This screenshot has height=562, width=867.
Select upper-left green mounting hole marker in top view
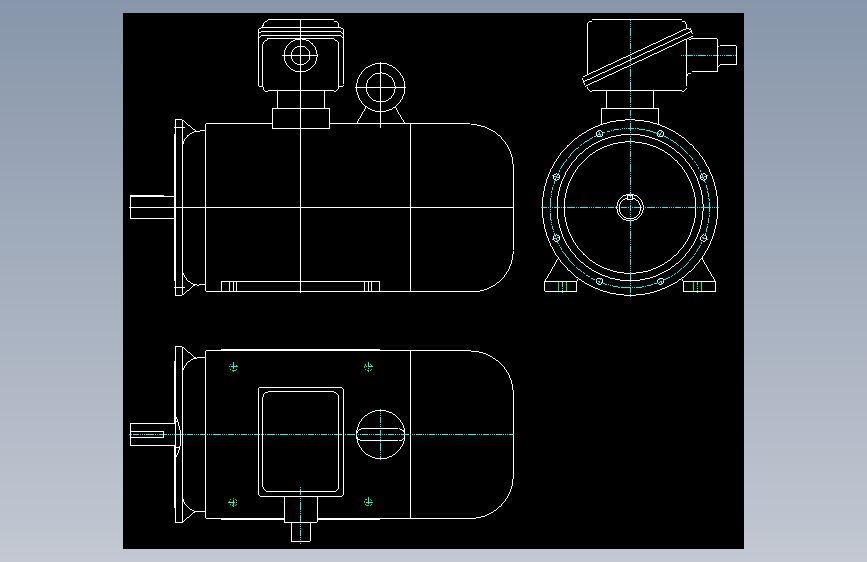point(233,367)
